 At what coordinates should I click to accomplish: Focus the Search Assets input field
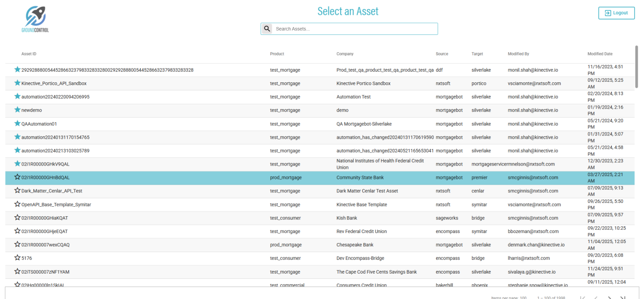(355, 29)
